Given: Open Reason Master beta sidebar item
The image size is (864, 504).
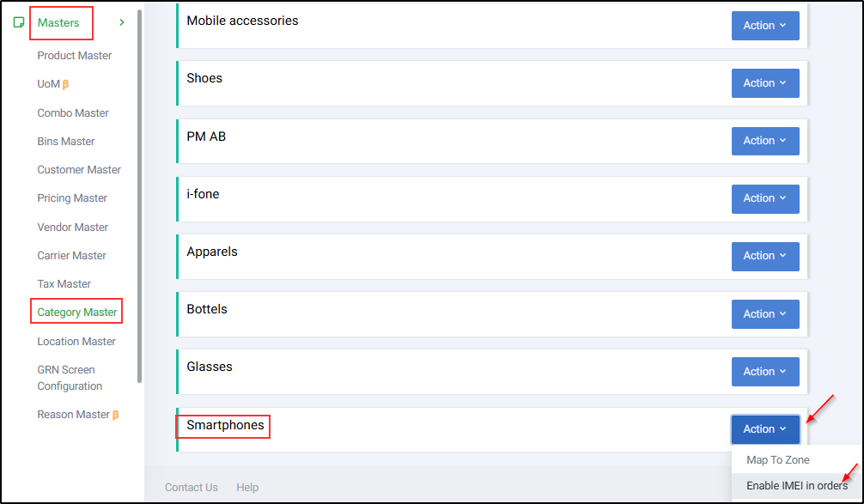Looking at the screenshot, I should [77, 415].
